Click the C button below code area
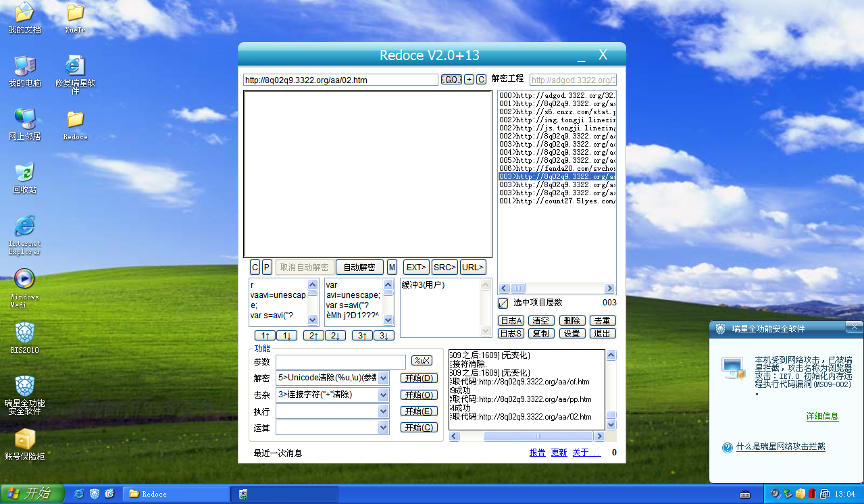This screenshot has height=504, width=864. pyautogui.click(x=255, y=268)
